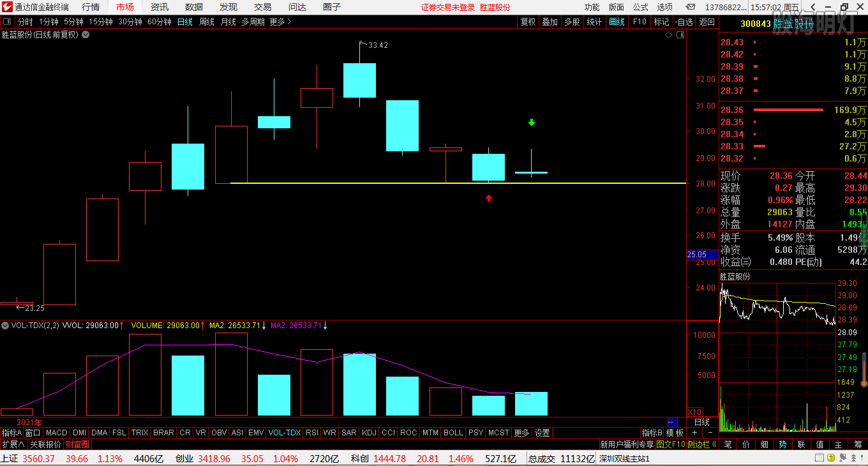Open the 主 main-force tab
The height and width of the screenshot is (466, 868).
pyautogui.click(x=839, y=444)
